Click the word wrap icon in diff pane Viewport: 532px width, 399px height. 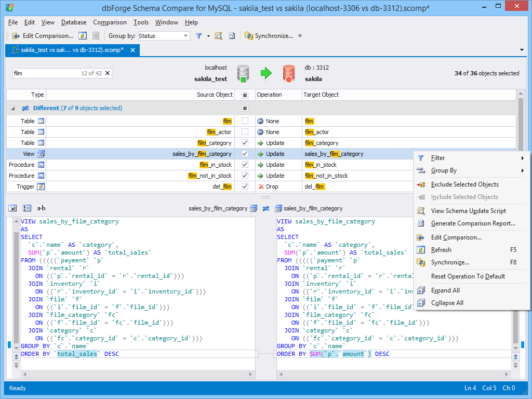(x=12, y=208)
